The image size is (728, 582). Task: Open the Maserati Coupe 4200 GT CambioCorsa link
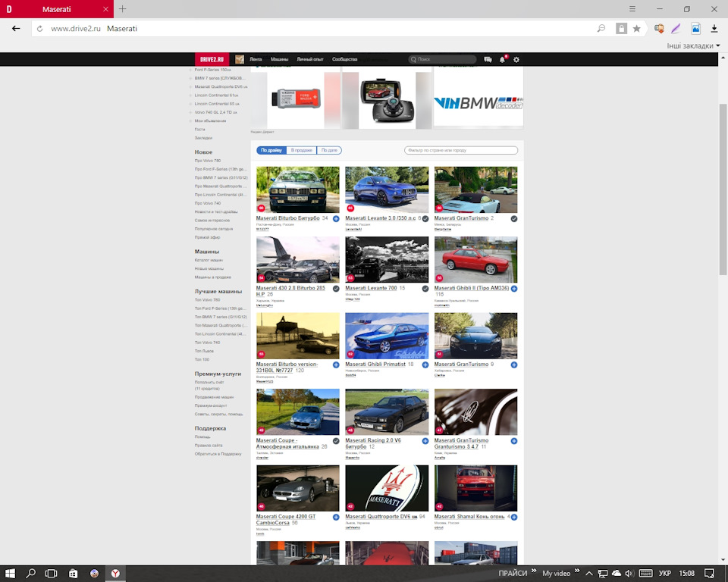[286, 519]
